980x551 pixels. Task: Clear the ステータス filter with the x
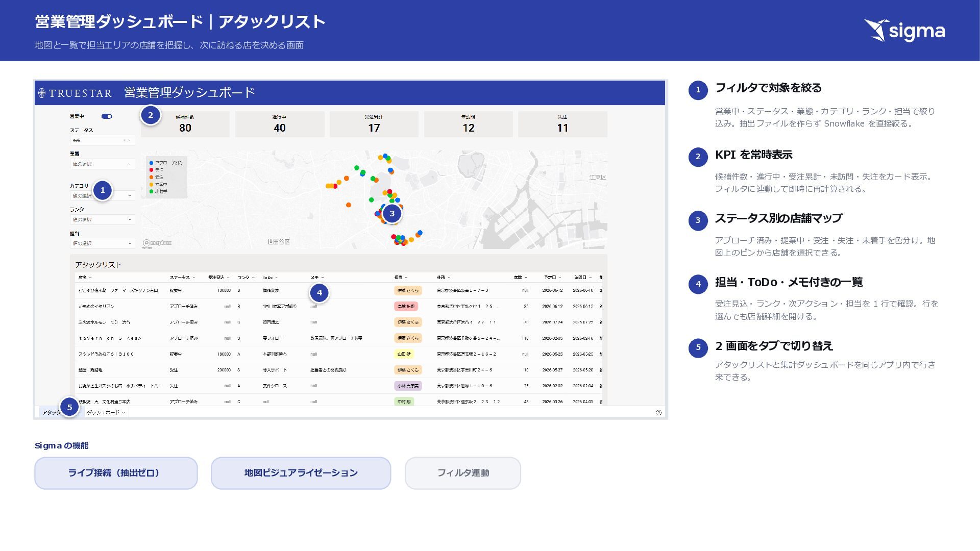[x=124, y=140]
